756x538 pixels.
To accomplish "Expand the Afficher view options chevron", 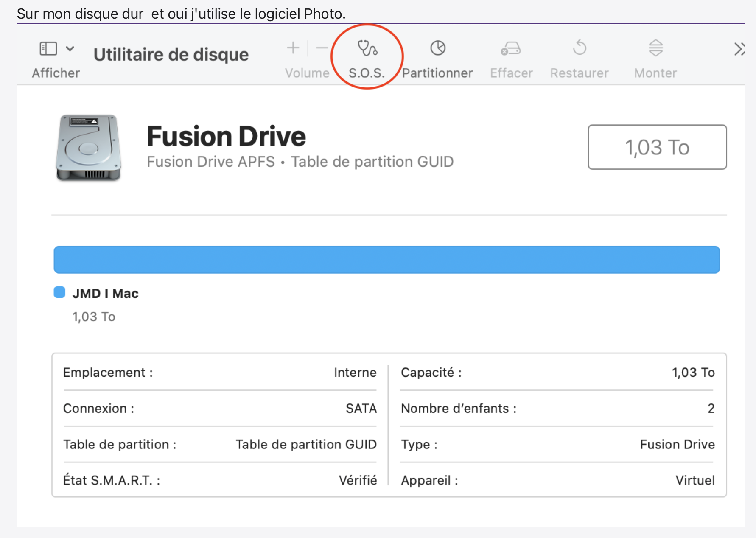I will coord(70,48).
